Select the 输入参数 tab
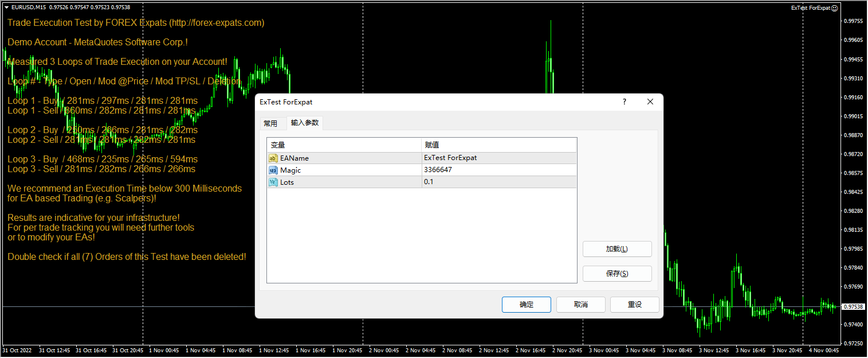This screenshot has width=868, height=358. pos(305,123)
